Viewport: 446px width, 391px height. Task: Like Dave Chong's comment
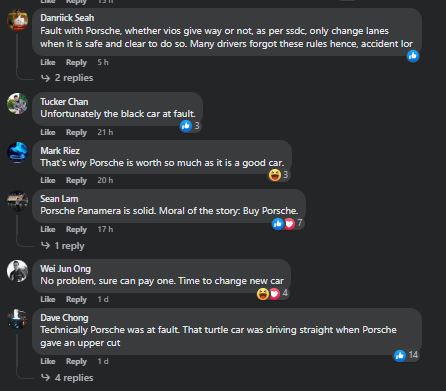[x=48, y=361]
